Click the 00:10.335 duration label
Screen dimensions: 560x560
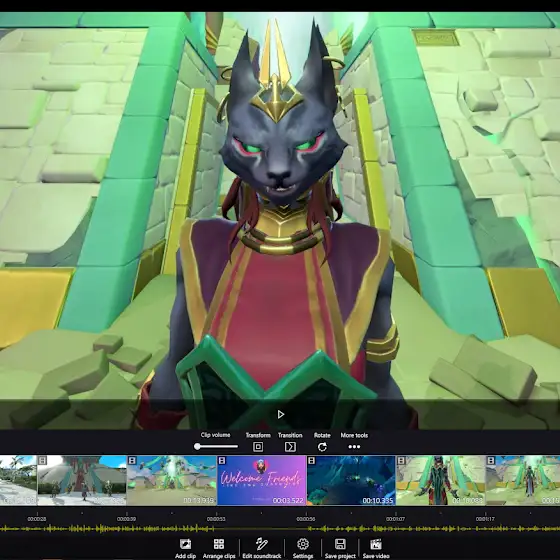tap(378, 500)
